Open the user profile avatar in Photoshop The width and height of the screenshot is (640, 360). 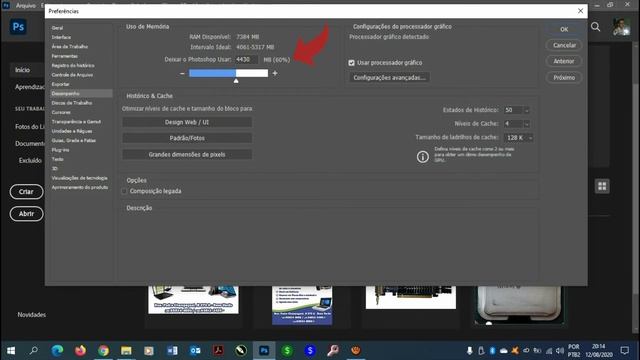(x=621, y=27)
